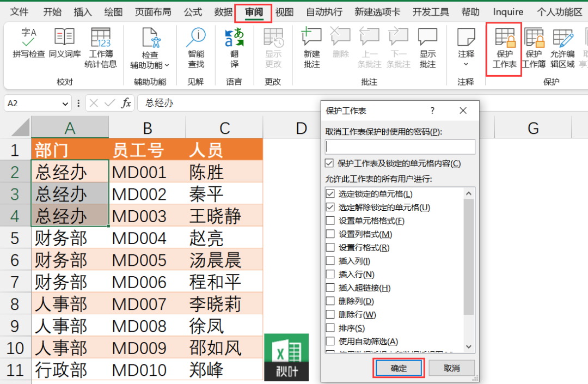Expand 检查辅助功能 dropdown chevron
Screen dimensions: 588x384
pyautogui.click(x=167, y=65)
